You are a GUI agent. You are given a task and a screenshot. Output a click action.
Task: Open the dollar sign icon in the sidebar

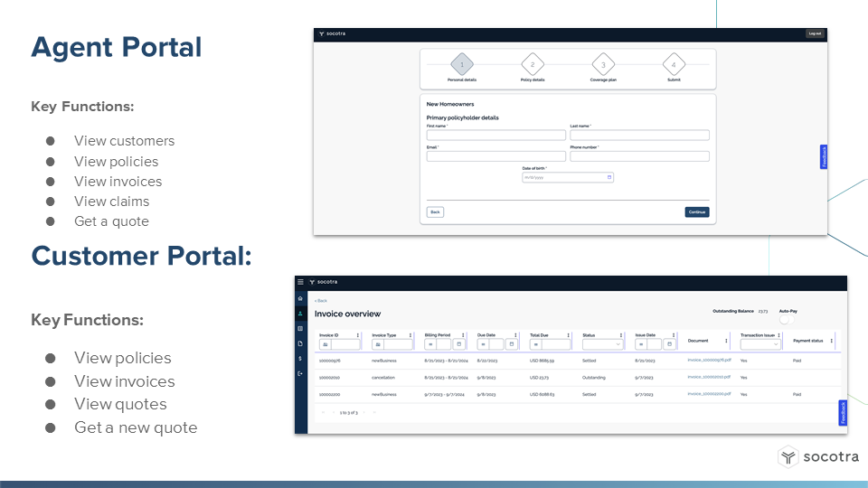coord(300,359)
